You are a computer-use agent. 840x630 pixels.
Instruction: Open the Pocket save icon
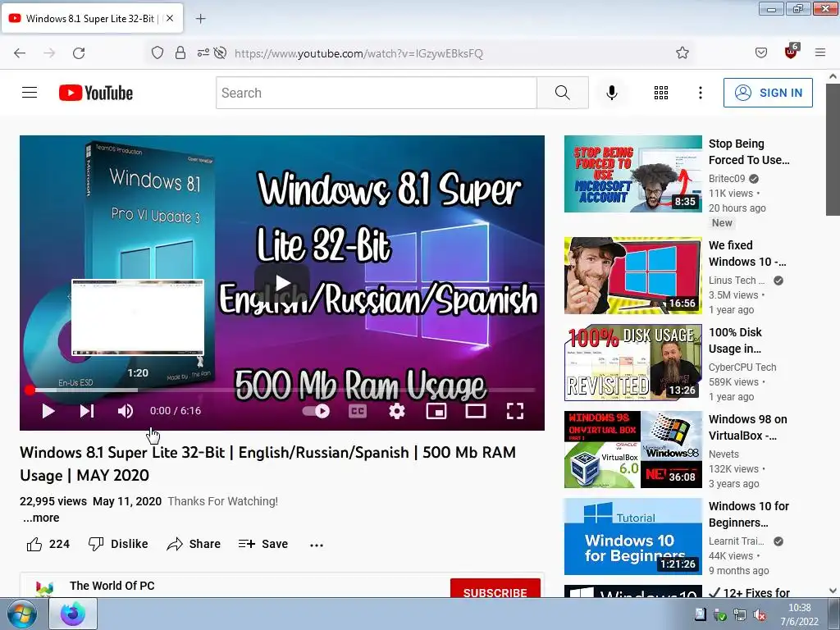point(760,53)
